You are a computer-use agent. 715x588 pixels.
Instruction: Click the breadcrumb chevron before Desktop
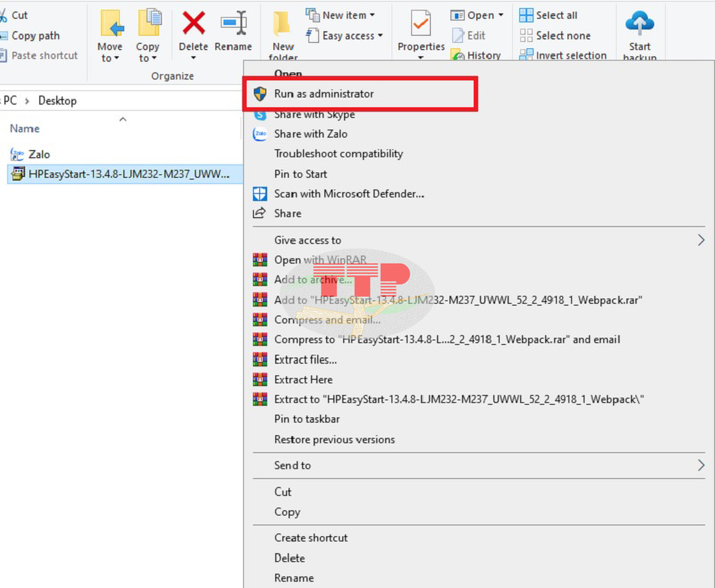click(x=27, y=101)
